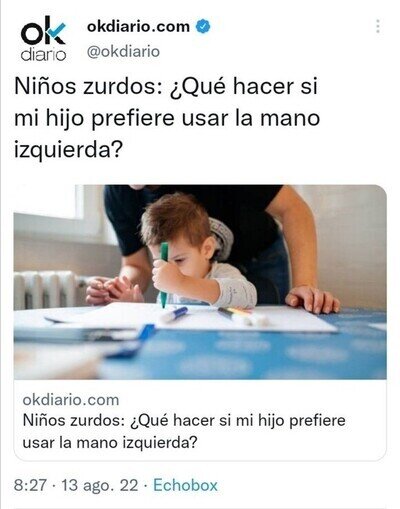Image resolution: width=400 pixels, height=509 pixels.
Task: Open the Echobox source link
Action: point(185,485)
